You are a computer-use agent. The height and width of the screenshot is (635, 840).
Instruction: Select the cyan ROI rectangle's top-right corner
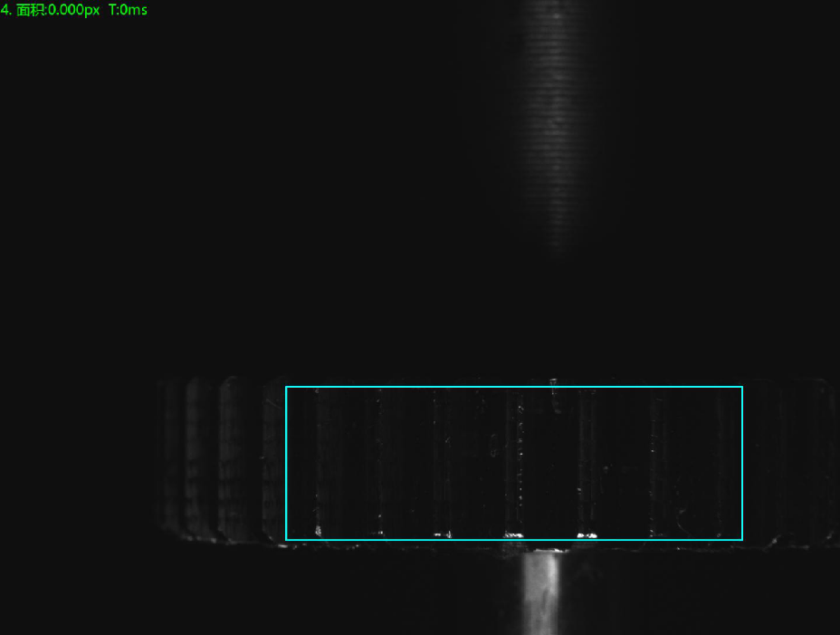click(742, 387)
